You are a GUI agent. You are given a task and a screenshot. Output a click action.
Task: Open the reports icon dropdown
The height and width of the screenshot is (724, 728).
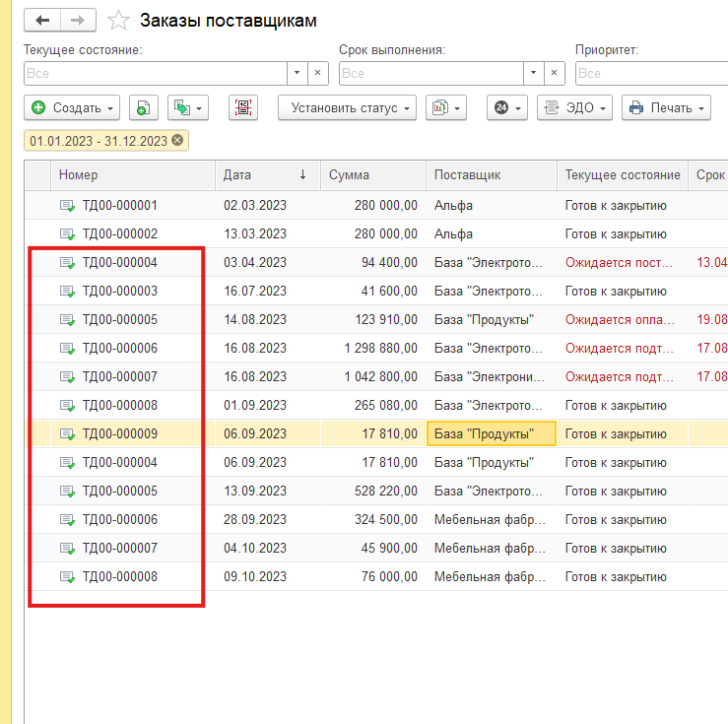coord(445,108)
